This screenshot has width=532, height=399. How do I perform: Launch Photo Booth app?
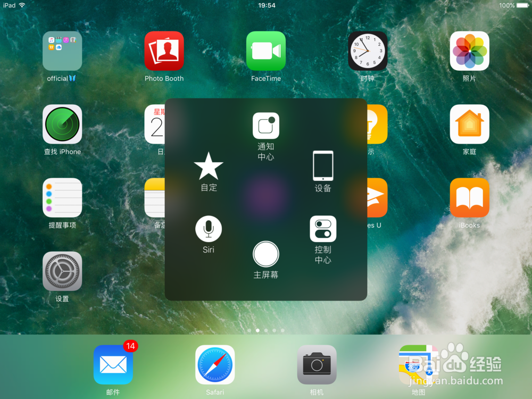pyautogui.click(x=164, y=51)
